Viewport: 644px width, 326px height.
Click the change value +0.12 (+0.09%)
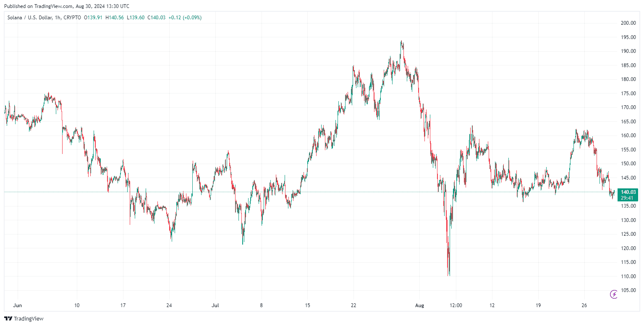pyautogui.click(x=185, y=18)
